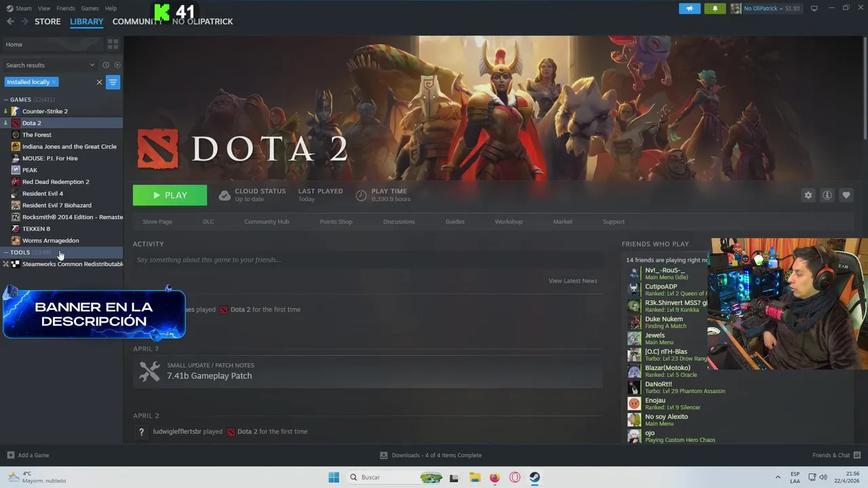
Task: Click the Counter-Strike 2 game icon
Action: [16, 111]
